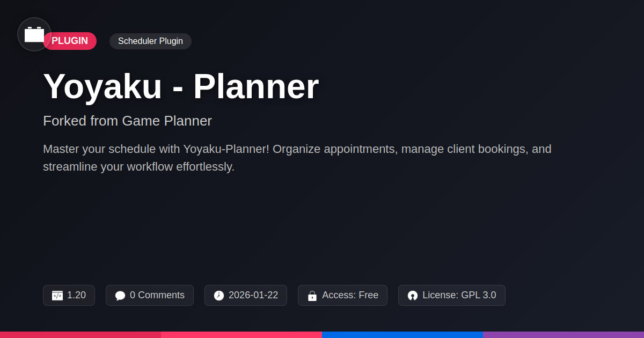Click the 2026-01-22 date chip

tap(246, 296)
